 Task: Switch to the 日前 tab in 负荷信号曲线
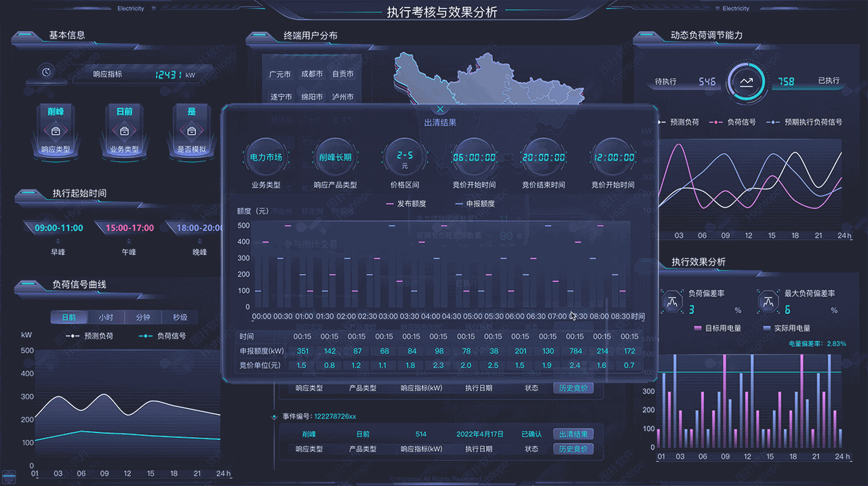68,317
